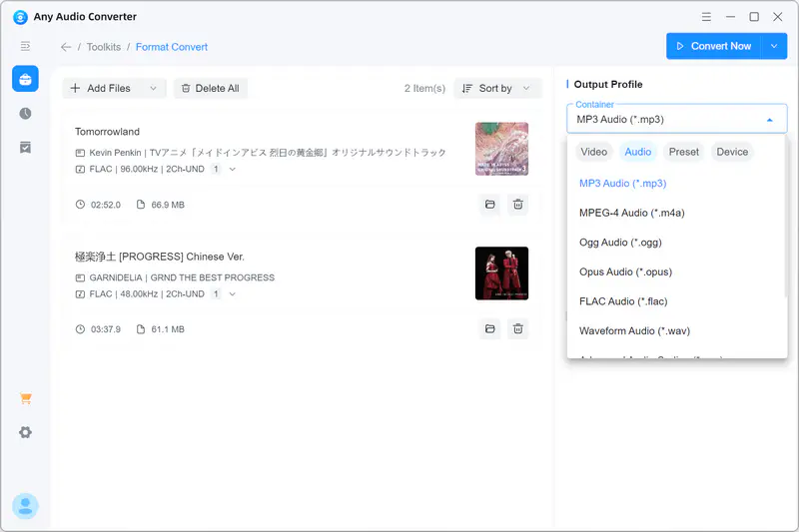Expand the Add Files dropdown arrow
The height and width of the screenshot is (532, 799).
(x=153, y=88)
